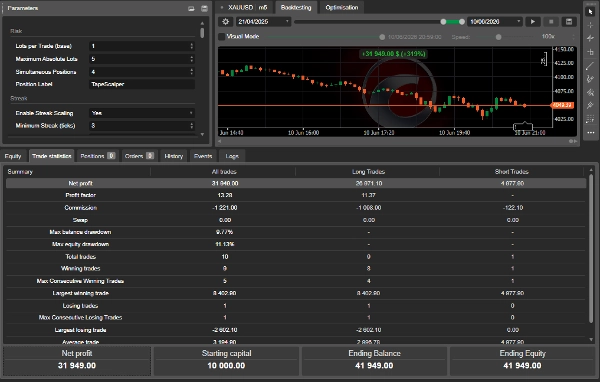Click the profit label +31 949.00 $ on chart

pos(393,54)
